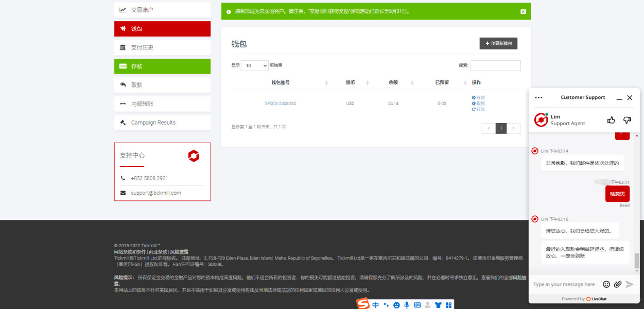Toggle Chinese 中 input mode in IME bar

point(376,305)
